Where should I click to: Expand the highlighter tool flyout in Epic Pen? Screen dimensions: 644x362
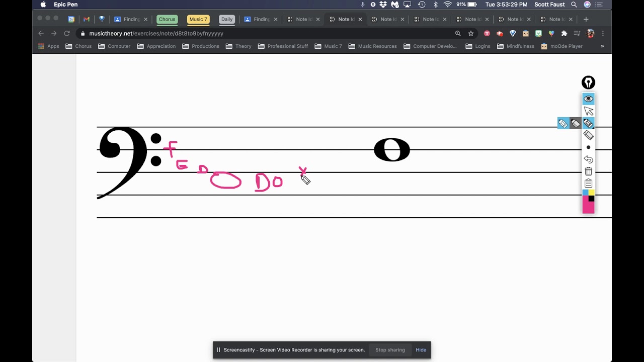[588, 123]
